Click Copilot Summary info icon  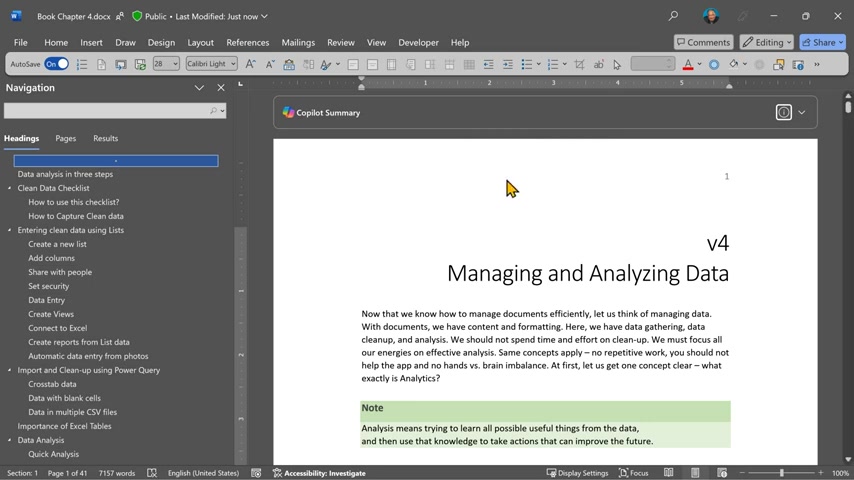tap(783, 112)
